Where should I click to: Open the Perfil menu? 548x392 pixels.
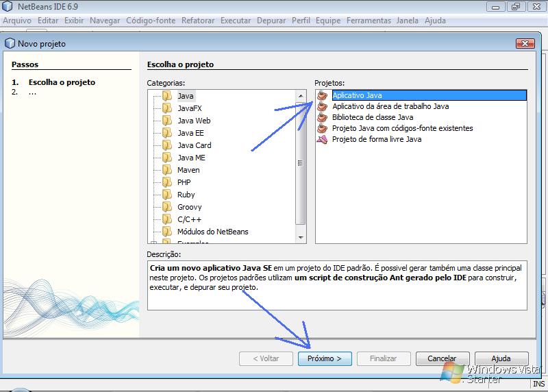pyautogui.click(x=301, y=21)
